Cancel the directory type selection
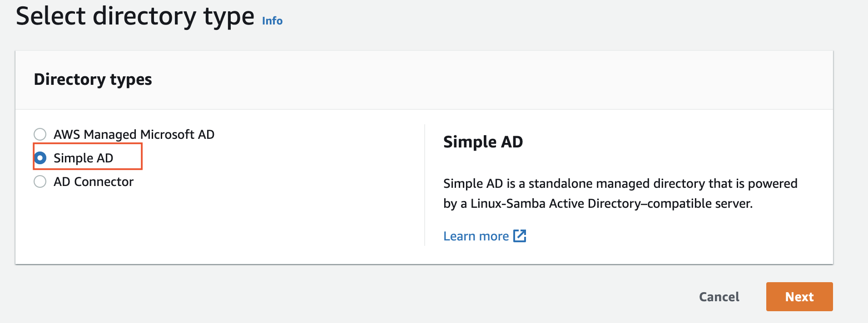This screenshot has height=323, width=868. coord(719,297)
